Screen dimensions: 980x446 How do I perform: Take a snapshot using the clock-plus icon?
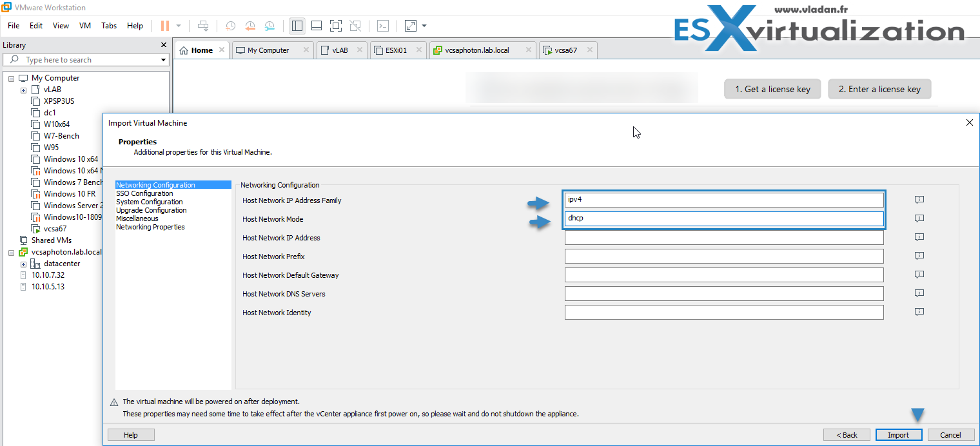(x=230, y=26)
